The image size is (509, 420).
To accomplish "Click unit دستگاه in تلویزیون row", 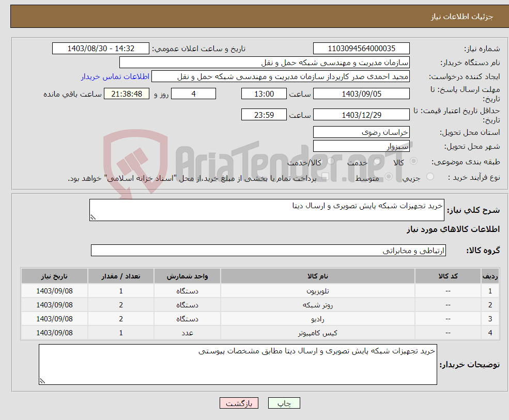I will (187, 291).
